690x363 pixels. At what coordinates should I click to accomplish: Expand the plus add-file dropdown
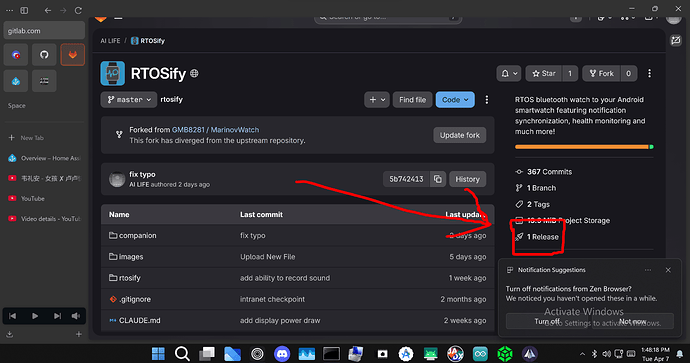click(x=377, y=100)
